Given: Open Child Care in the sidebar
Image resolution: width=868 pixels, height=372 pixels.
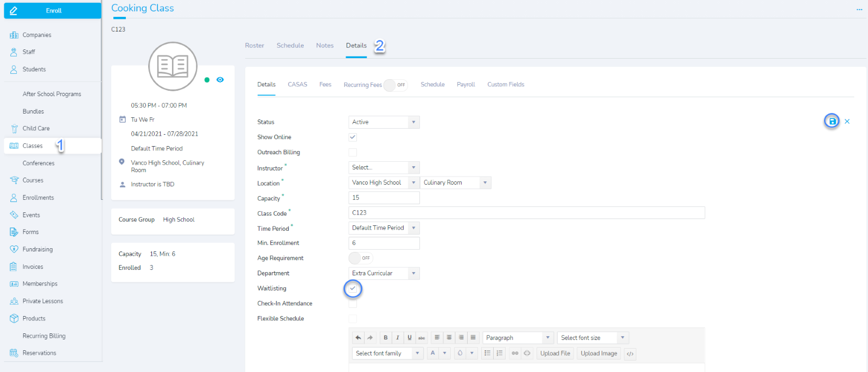Looking at the screenshot, I should (36, 129).
